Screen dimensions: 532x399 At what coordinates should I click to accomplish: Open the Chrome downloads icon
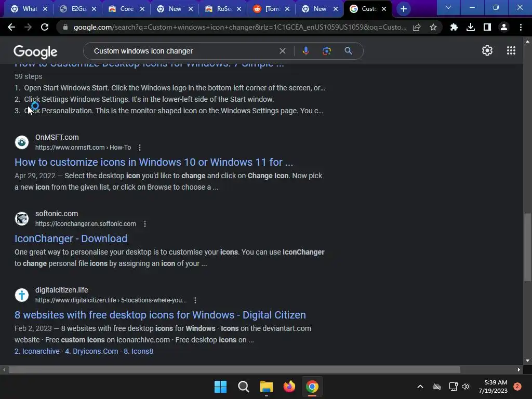click(470, 27)
